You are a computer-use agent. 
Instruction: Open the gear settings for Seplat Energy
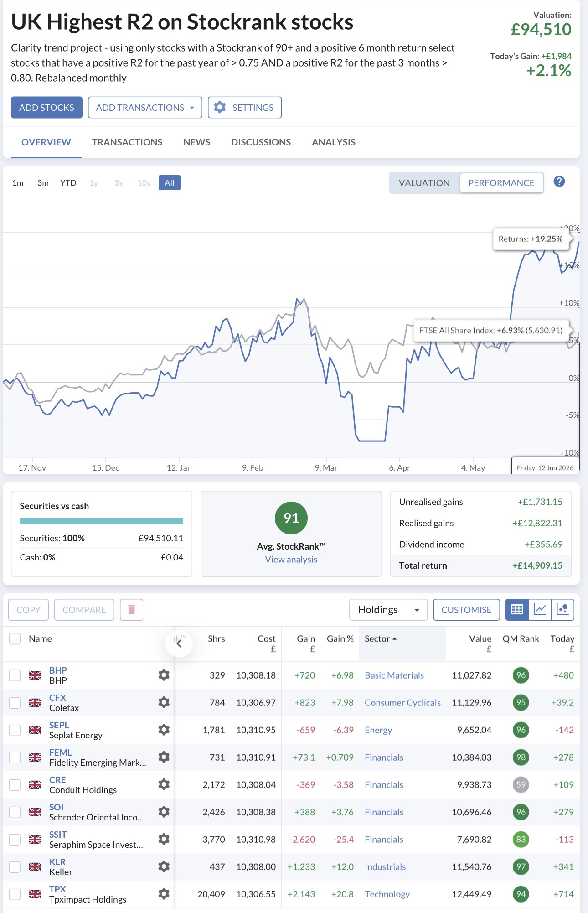click(x=164, y=730)
